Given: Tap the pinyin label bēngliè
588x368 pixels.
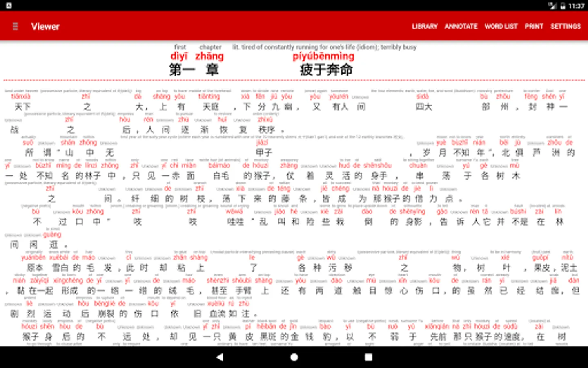Looking at the screenshot, I should pyautogui.click(x=105, y=303).
